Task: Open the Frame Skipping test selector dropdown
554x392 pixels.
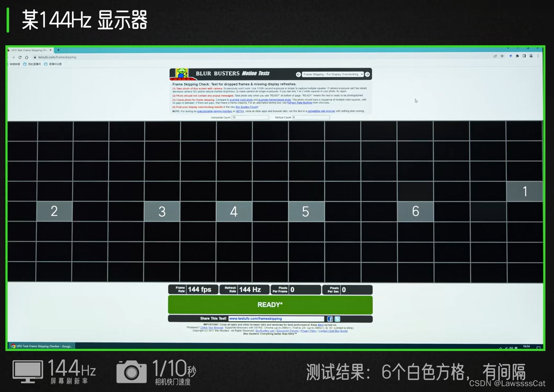Action: coord(333,74)
